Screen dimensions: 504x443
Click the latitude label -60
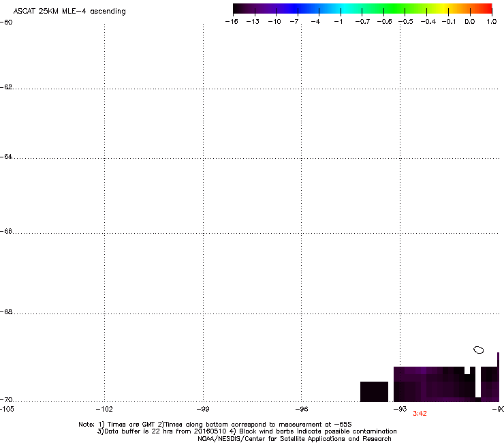point(6,22)
